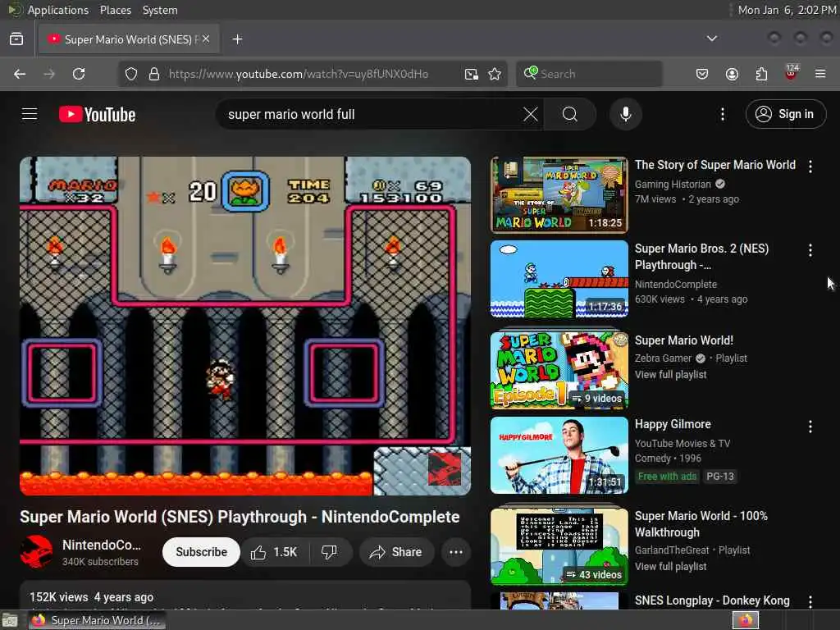Open the clock Mon Jan 6 calendar
Screen dimensions: 840x630
787,10
